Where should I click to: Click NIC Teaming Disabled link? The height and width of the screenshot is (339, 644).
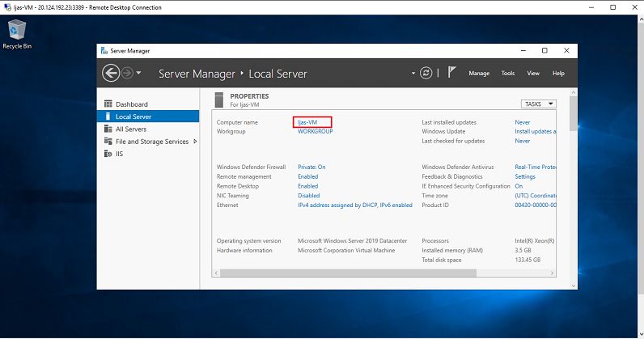308,196
